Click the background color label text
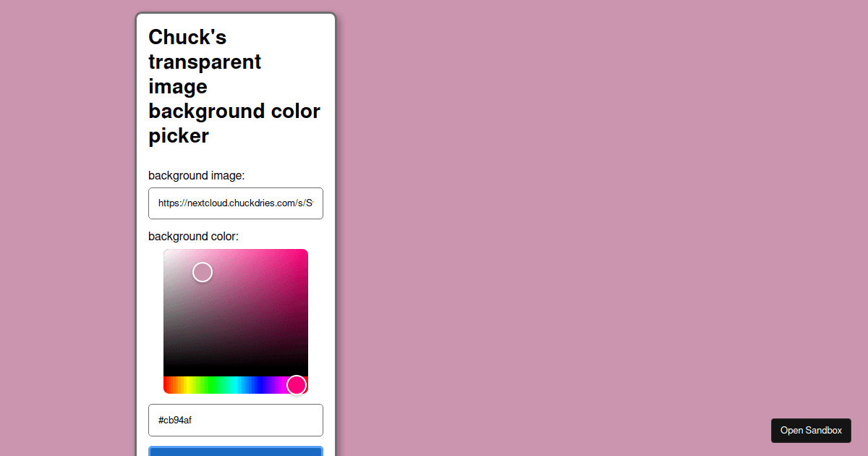The image size is (868, 456). [x=193, y=236]
